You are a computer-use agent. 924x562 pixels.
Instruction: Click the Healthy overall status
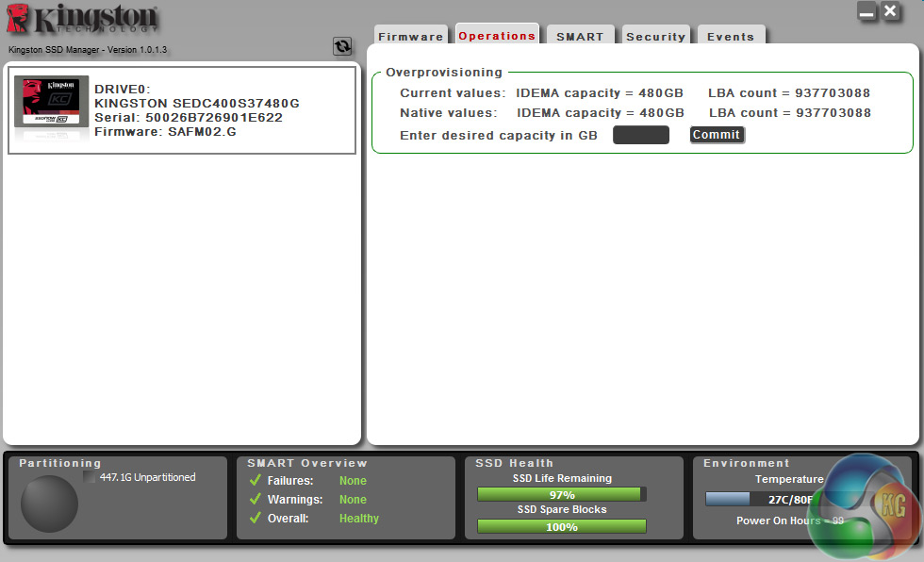(359, 519)
